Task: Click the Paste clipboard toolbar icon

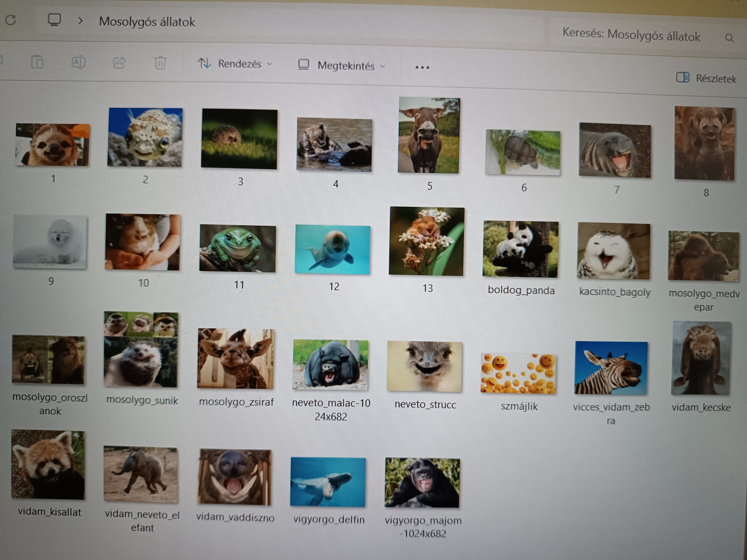Action: [37, 62]
